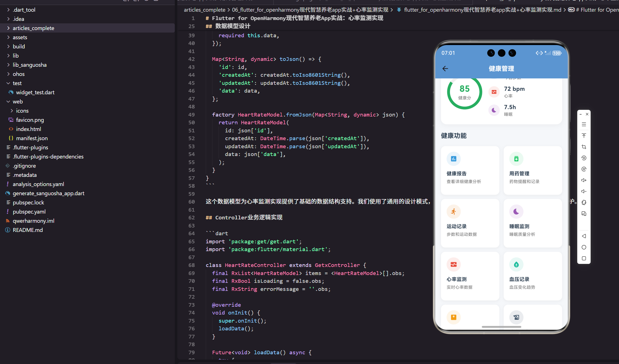This screenshot has height=364, width=619.
Task: Select pubspec.yaml in the file explorer
Action: point(29,211)
